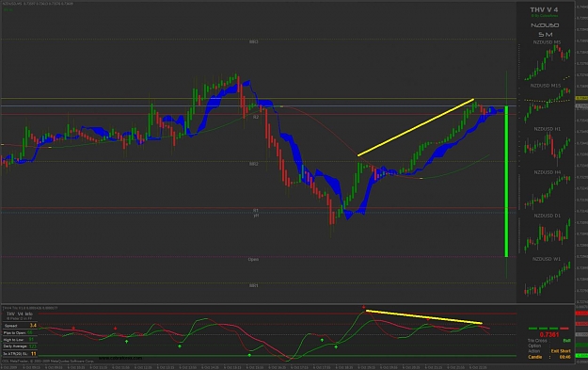The width and height of the screenshot is (588, 370).
Task: Click the THV V4 Info panel title
Action: pyautogui.click(x=20, y=314)
